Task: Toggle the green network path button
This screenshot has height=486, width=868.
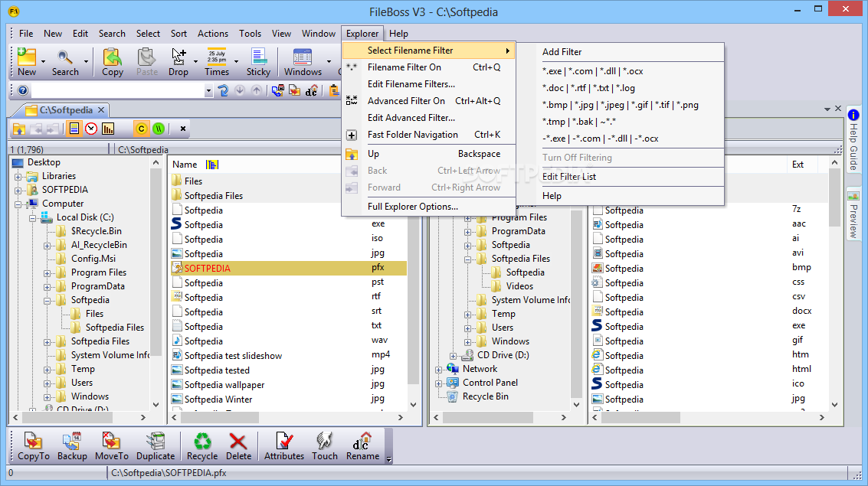Action: click(x=159, y=129)
